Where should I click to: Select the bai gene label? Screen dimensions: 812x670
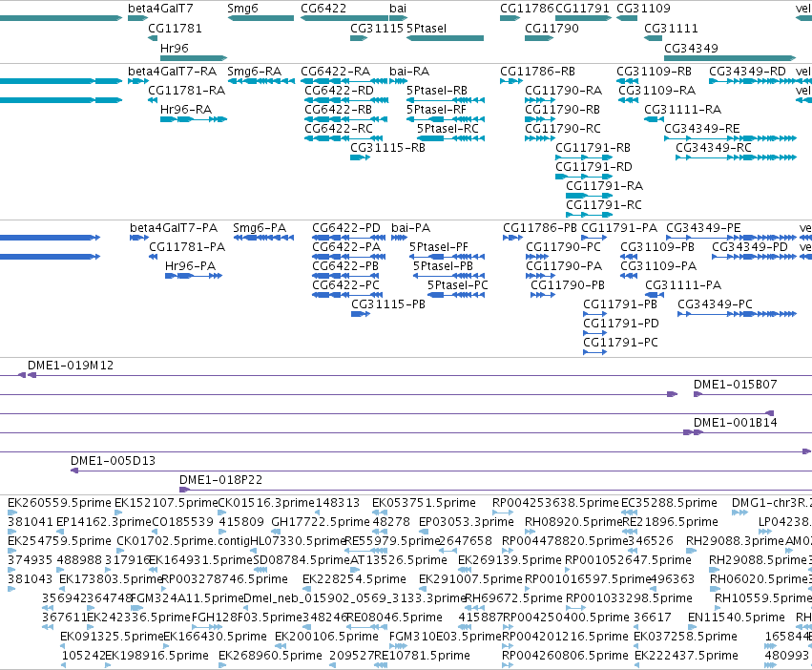pyautogui.click(x=398, y=9)
